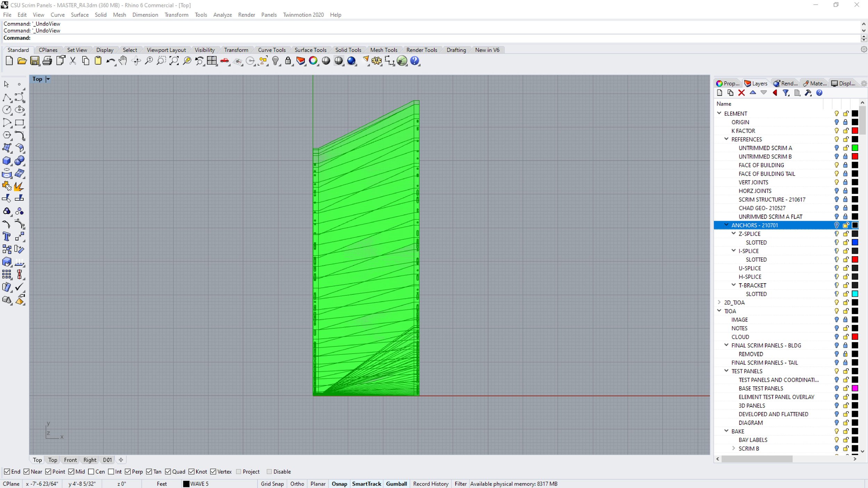Image resolution: width=868 pixels, height=488 pixels.
Task: Open the Surface menu
Action: 80,15
